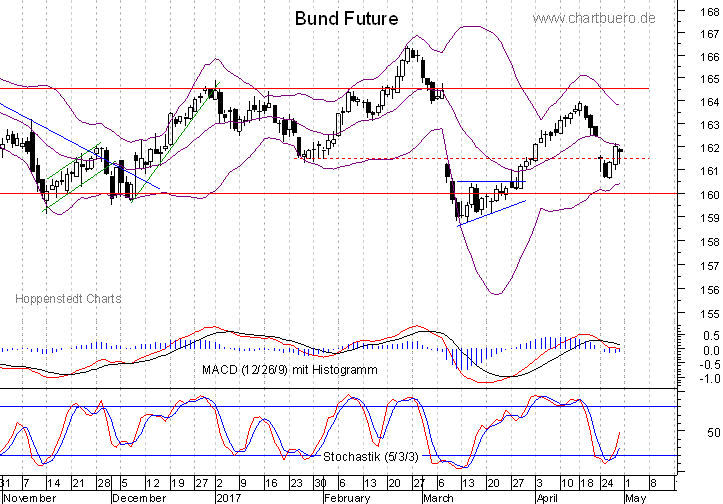Viewport: 723px width, 504px height.
Task: Click MACD axis value -0.5
Action: tap(710, 365)
